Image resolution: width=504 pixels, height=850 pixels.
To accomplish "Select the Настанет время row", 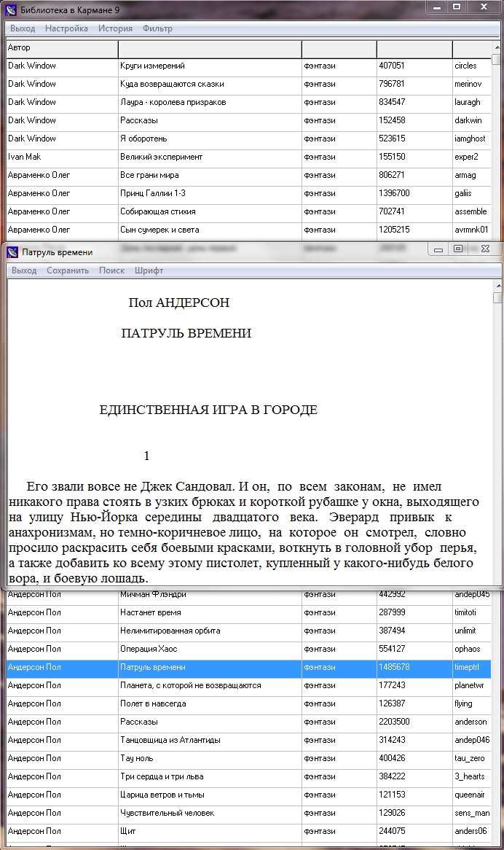I will click(248, 613).
